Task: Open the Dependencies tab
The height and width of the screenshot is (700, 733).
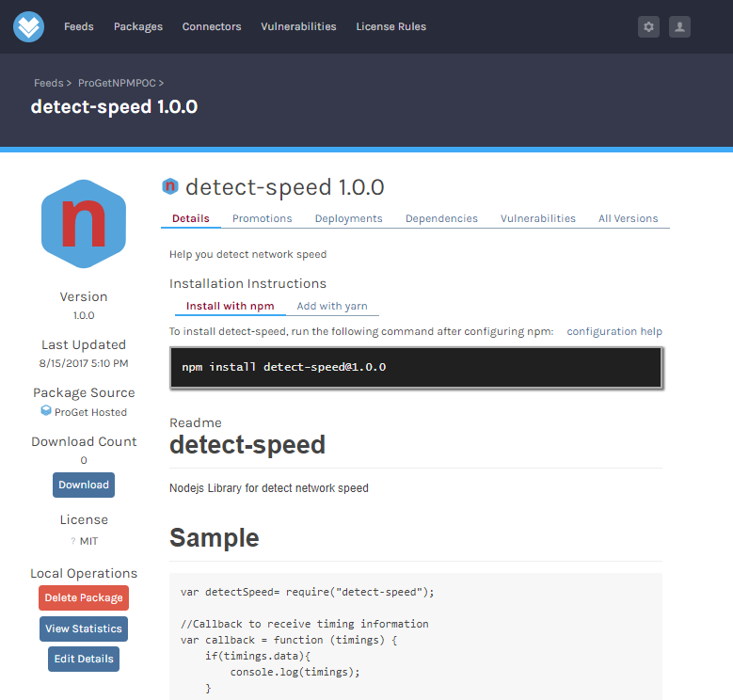Action: (441, 218)
